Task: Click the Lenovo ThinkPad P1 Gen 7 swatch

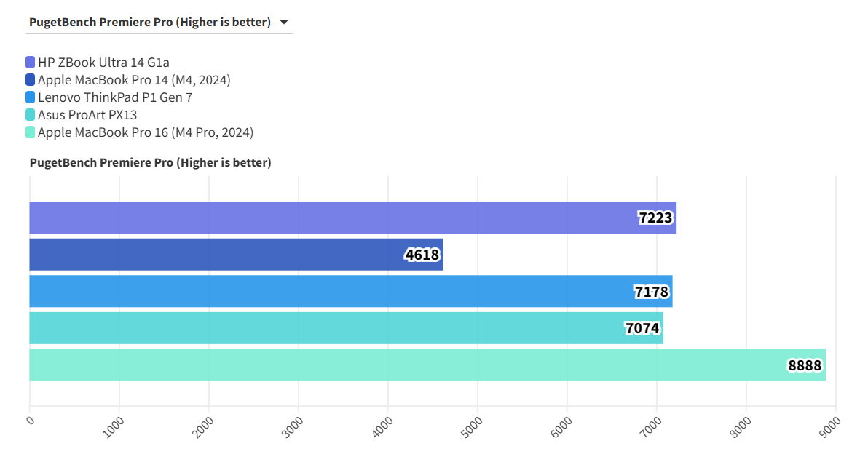Action: tap(30, 97)
